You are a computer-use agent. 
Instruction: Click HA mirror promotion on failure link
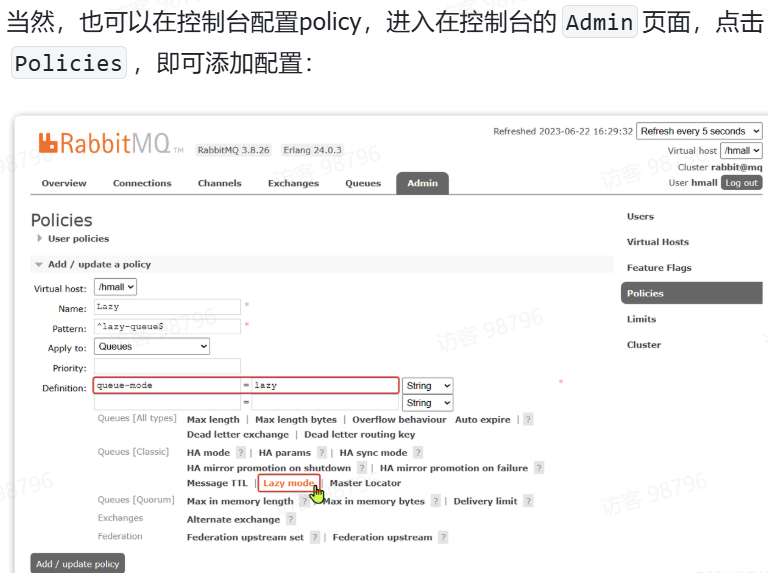pos(454,468)
